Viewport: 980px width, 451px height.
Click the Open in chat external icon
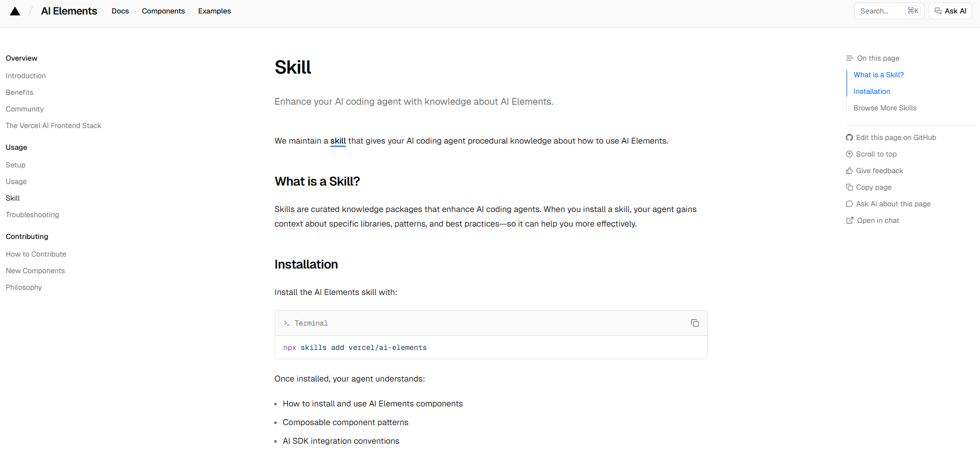pos(850,220)
